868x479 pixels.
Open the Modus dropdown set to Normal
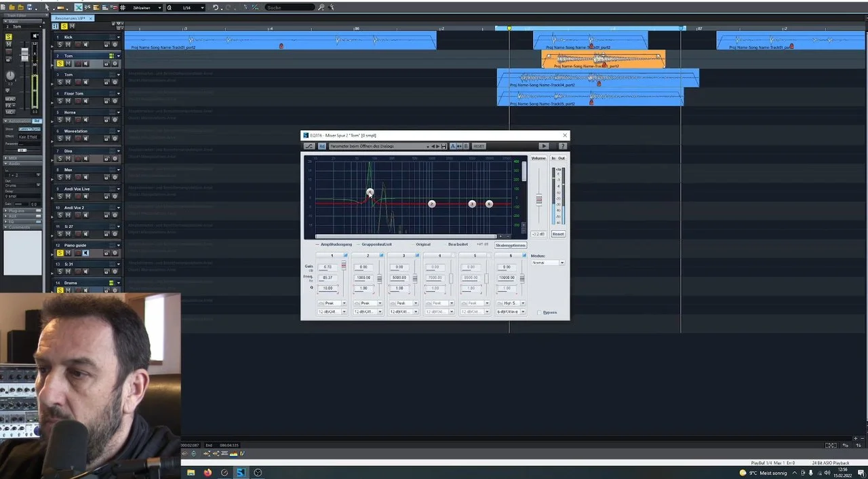[548, 263]
